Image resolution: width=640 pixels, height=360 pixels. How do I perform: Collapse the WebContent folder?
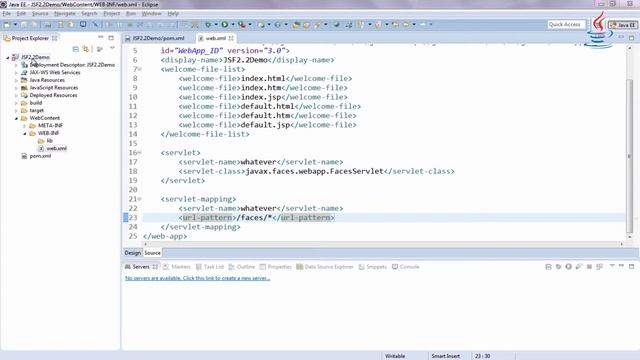click(x=16, y=118)
